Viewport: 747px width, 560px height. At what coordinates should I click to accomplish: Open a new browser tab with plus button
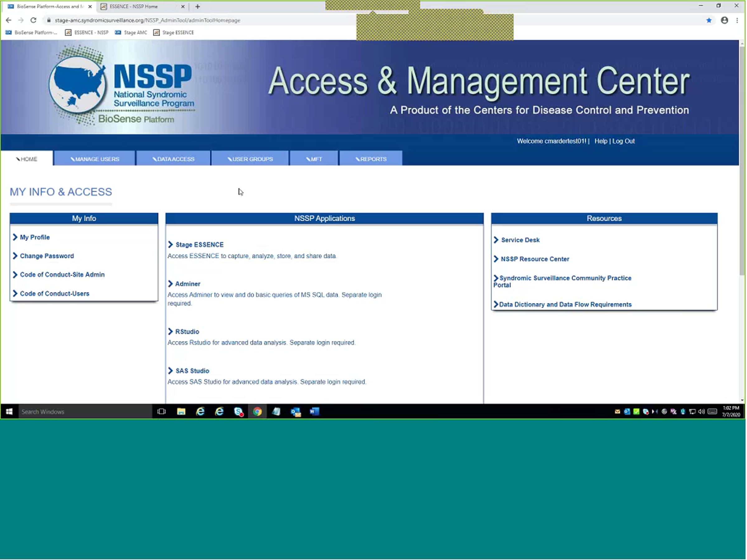[x=198, y=7]
